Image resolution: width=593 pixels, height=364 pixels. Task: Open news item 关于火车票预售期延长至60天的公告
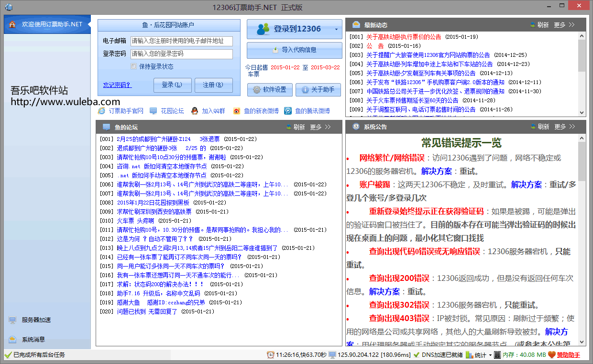pyautogui.click(x=412, y=100)
